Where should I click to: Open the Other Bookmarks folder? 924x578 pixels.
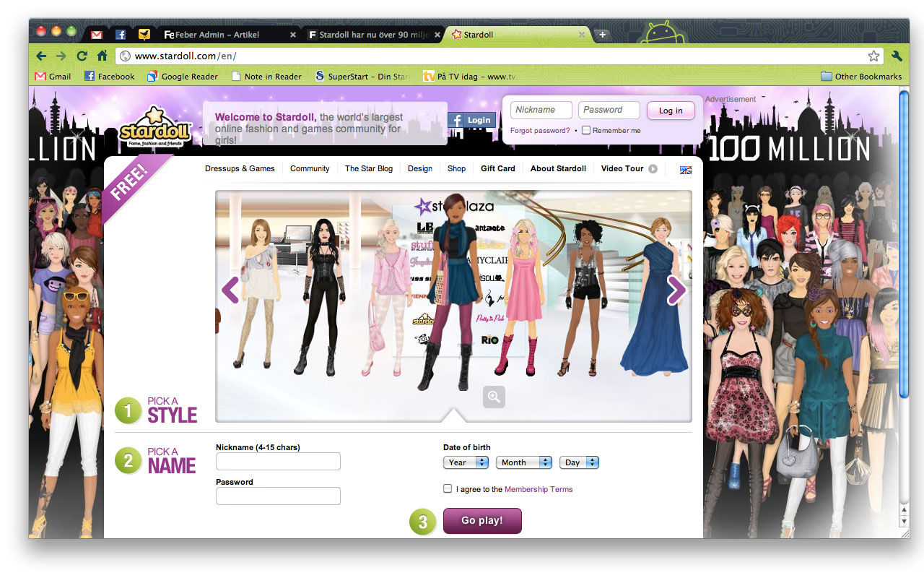tap(862, 76)
